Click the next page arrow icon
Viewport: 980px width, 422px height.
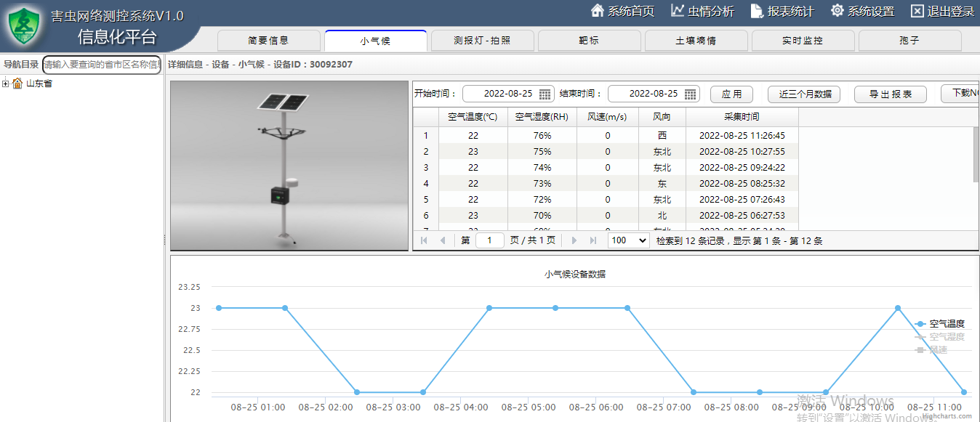(574, 240)
